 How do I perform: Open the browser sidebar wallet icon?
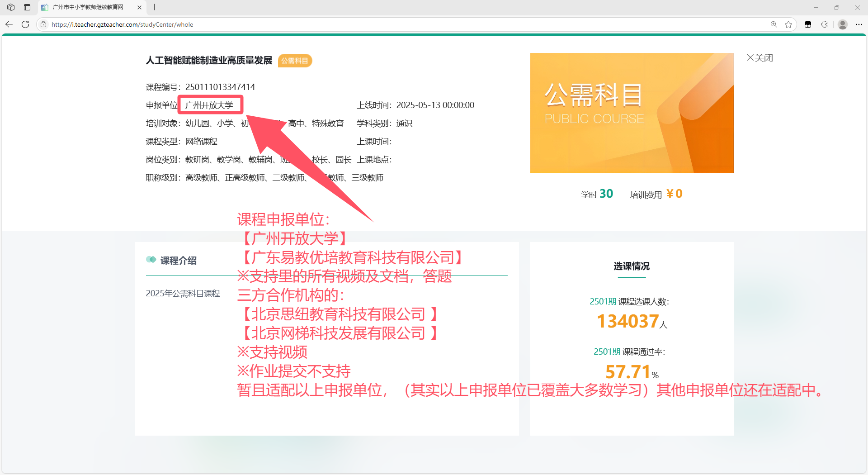tap(808, 24)
